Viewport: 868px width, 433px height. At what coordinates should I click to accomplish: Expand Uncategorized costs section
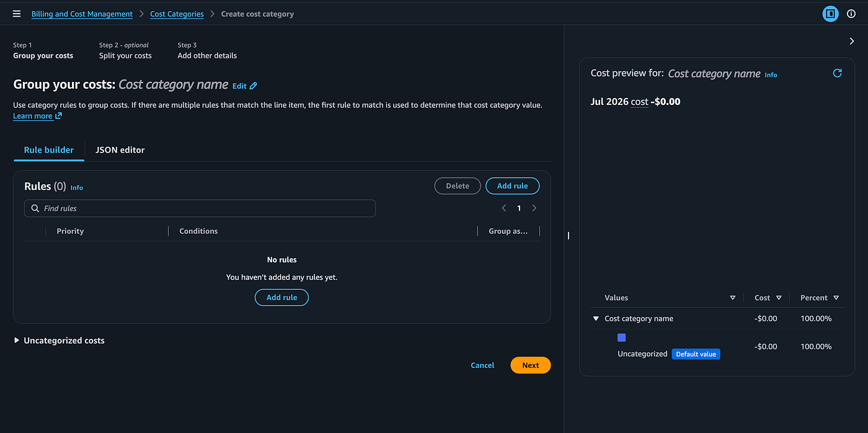coord(17,341)
